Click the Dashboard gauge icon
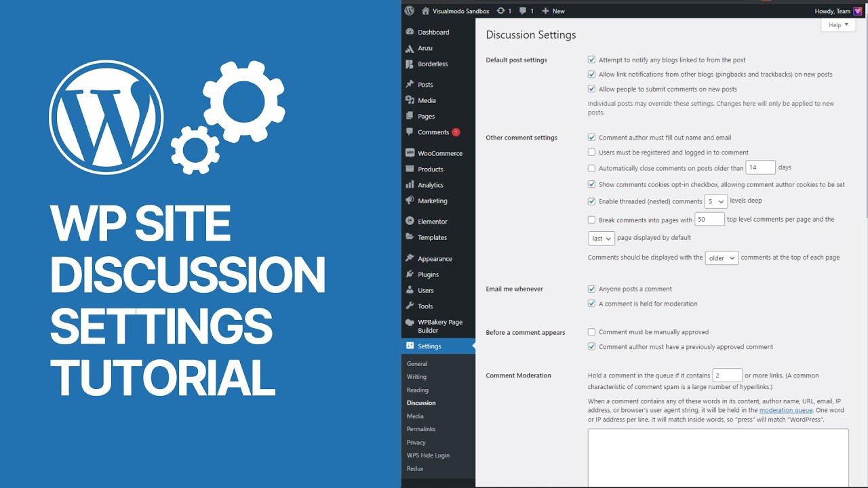This screenshot has width=868, height=488. pos(410,32)
